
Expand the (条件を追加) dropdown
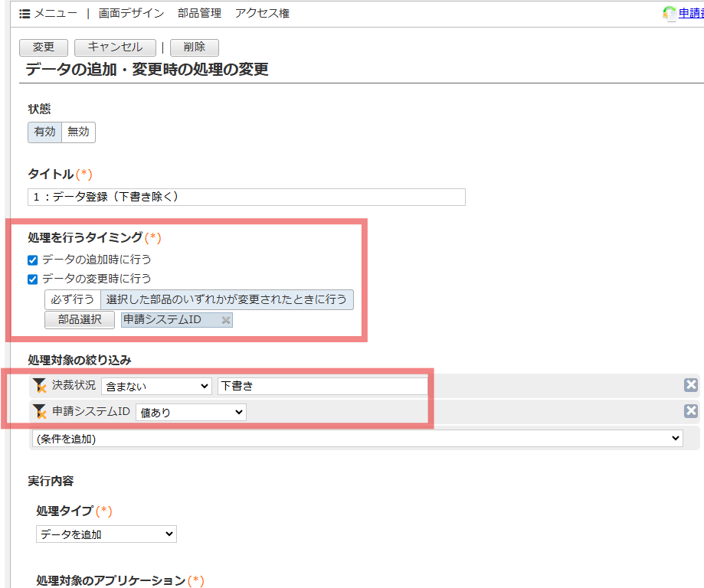click(357, 439)
